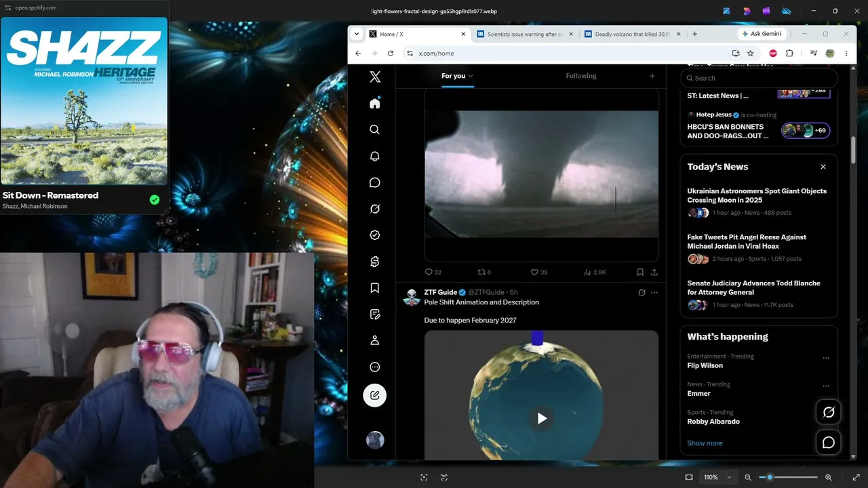Go back in the Chrome browser
Viewport: 868px width, 488px height.
(x=358, y=54)
